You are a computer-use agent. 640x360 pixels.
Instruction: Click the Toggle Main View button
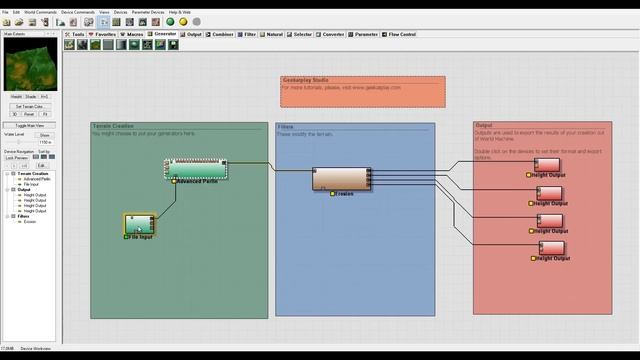[x=29, y=126]
